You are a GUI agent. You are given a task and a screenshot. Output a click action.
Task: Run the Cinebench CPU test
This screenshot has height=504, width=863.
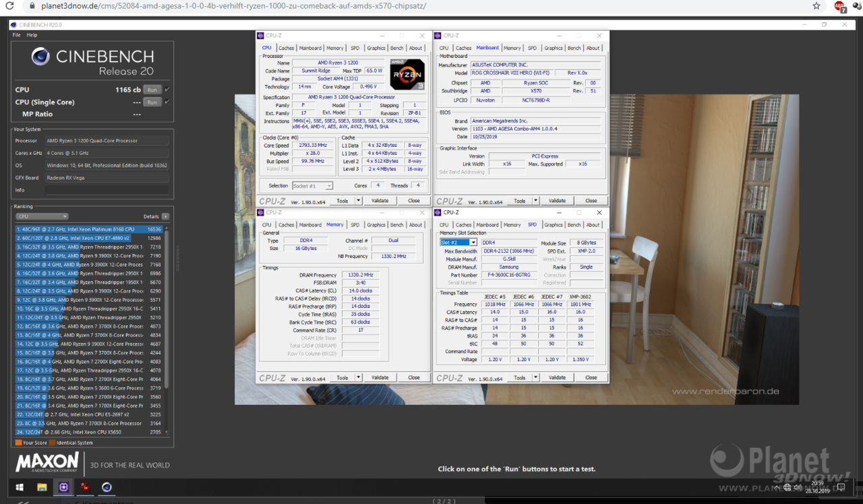pyautogui.click(x=152, y=89)
